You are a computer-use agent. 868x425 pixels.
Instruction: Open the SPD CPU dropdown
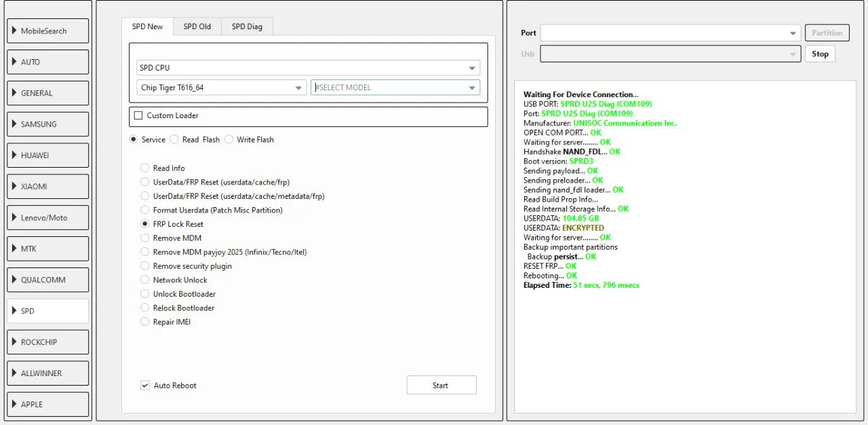click(308, 68)
